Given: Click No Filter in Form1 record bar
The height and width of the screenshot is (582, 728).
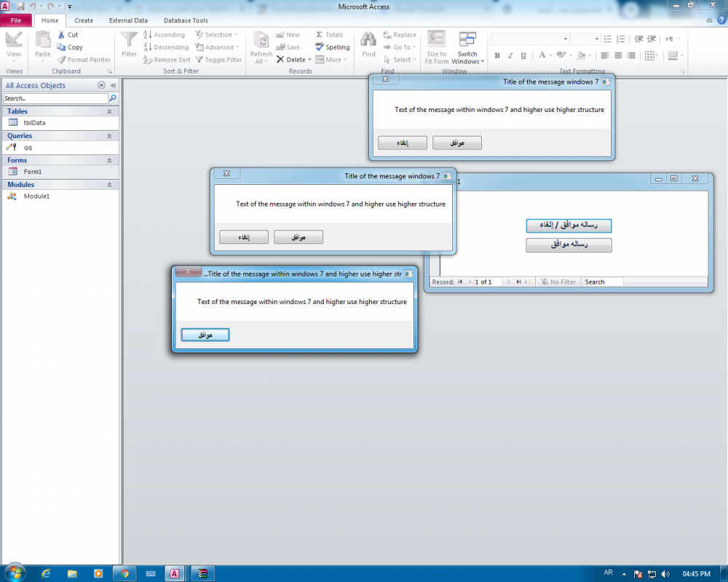Looking at the screenshot, I should tap(558, 282).
